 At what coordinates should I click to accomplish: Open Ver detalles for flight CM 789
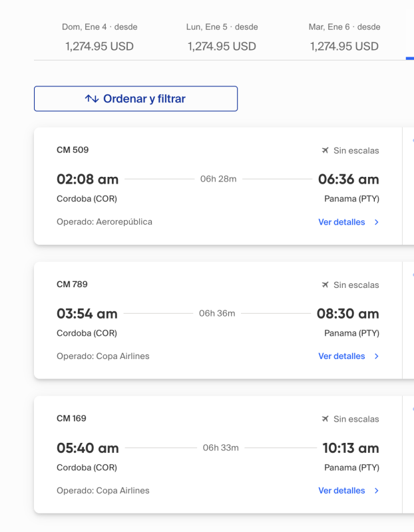(341, 356)
